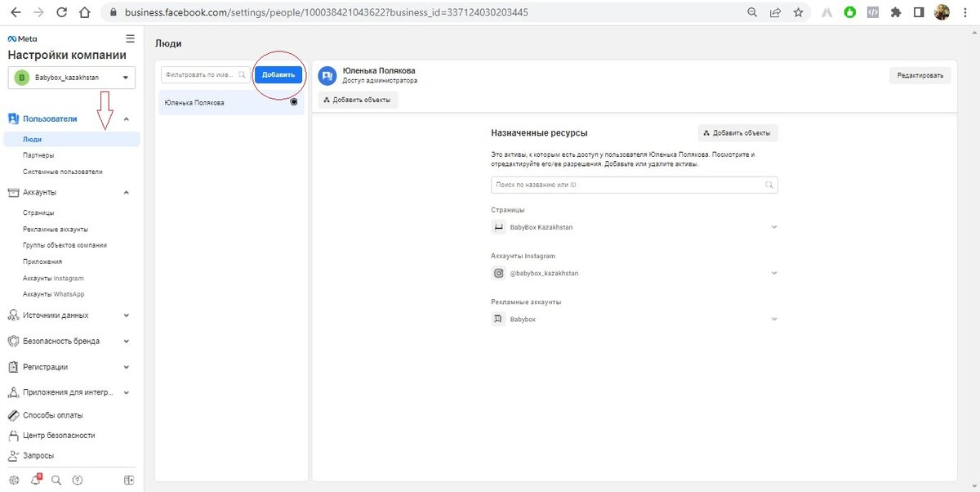980x492 pixels.
Task: Collapse the Пользователи section
Action: 127,119
